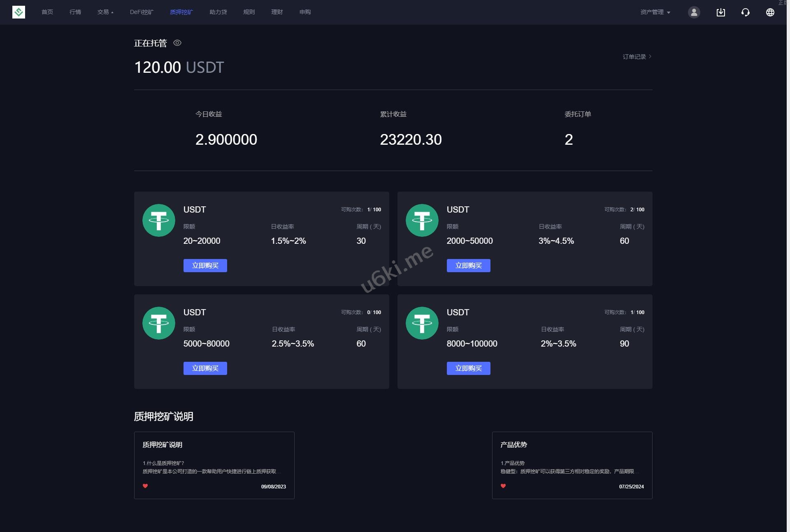Open the 助力贷 menu item
This screenshot has height=532, width=790.
(218, 12)
